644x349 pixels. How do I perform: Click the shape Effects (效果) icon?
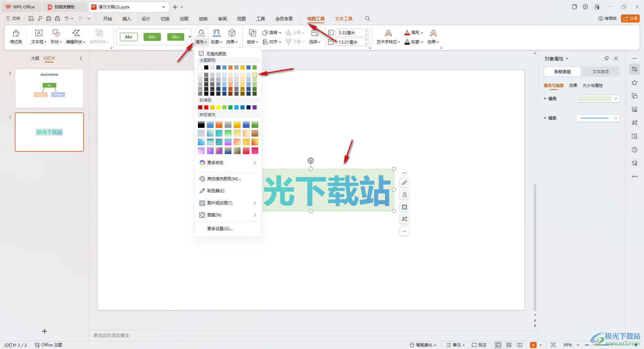[x=232, y=33]
